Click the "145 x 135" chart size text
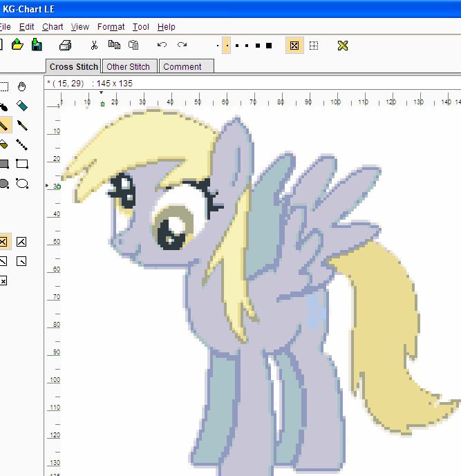Image resolution: width=461 pixels, height=476 pixels. coord(115,84)
